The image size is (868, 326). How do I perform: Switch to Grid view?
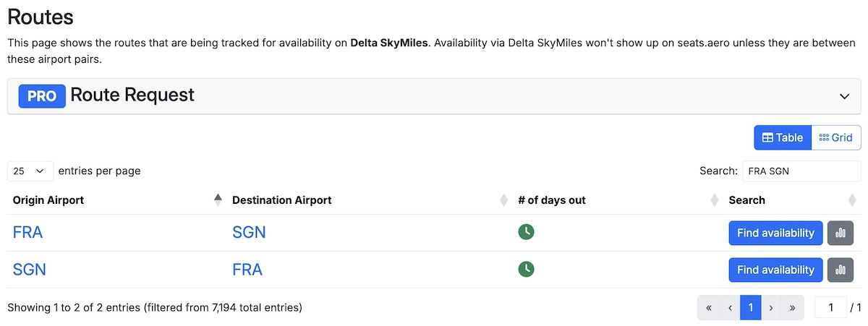click(x=836, y=137)
